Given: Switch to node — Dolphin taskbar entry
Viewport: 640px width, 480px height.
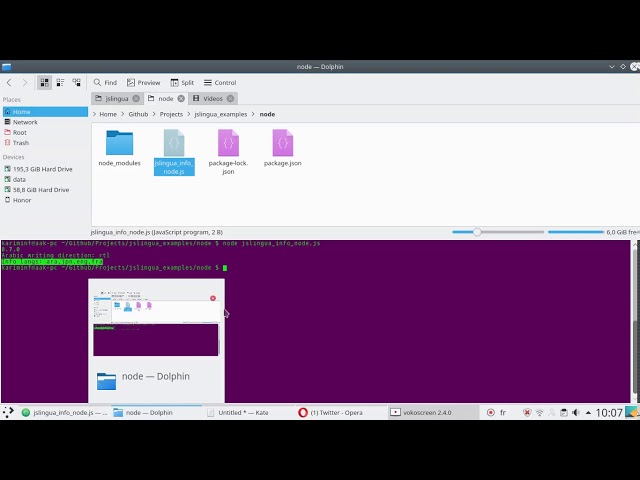Looking at the screenshot, I should tap(156, 413).
